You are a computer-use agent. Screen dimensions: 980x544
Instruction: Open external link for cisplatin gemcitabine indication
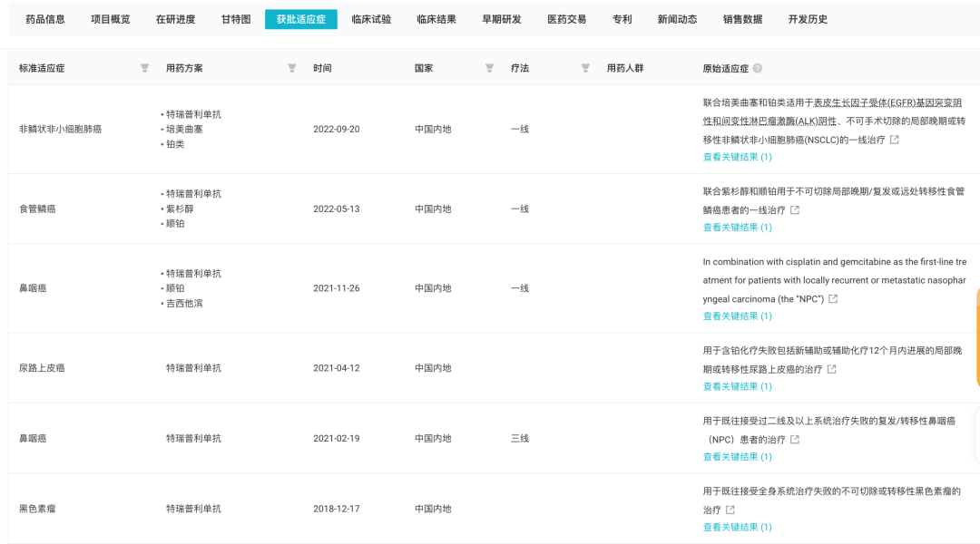click(x=833, y=299)
